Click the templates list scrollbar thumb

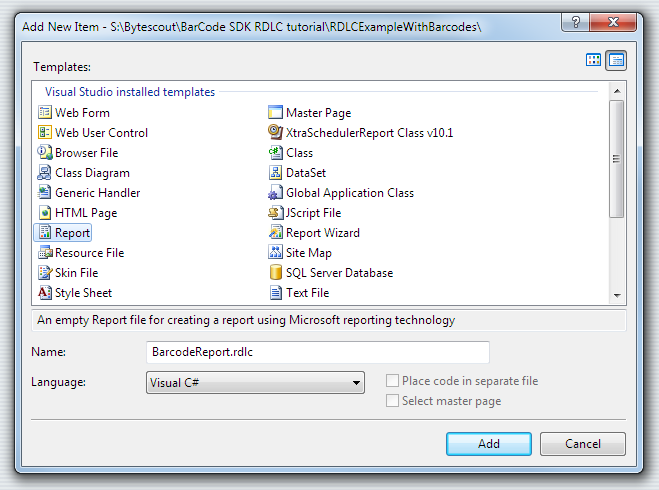[x=617, y=159]
